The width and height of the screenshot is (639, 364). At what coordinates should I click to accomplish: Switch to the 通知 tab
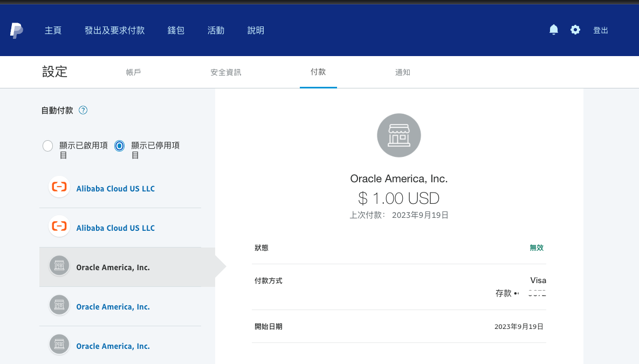[x=402, y=72]
